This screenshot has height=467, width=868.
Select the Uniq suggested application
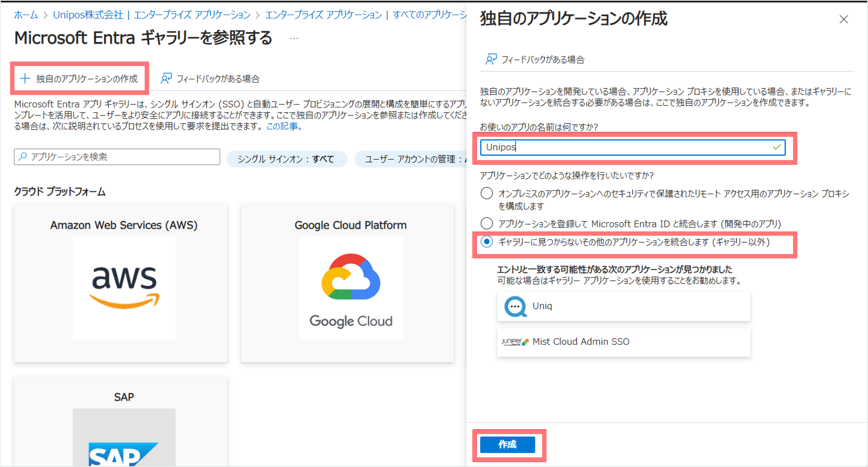(x=624, y=306)
